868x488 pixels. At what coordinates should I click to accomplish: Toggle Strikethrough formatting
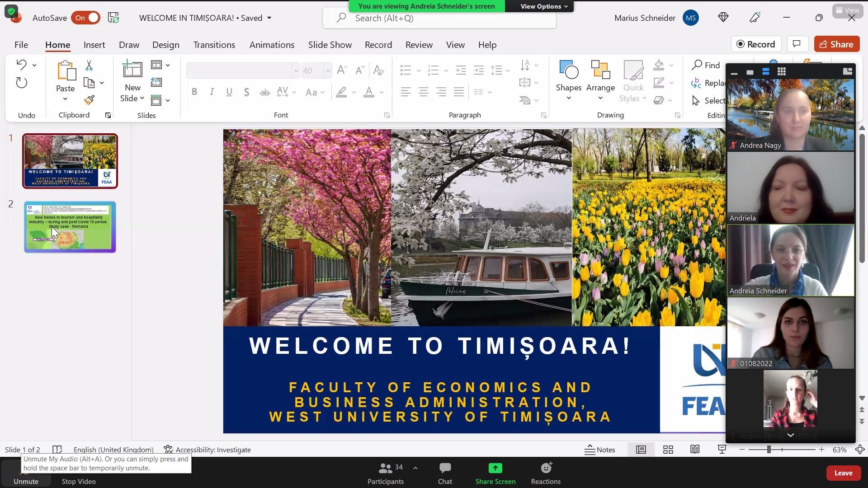pos(264,92)
